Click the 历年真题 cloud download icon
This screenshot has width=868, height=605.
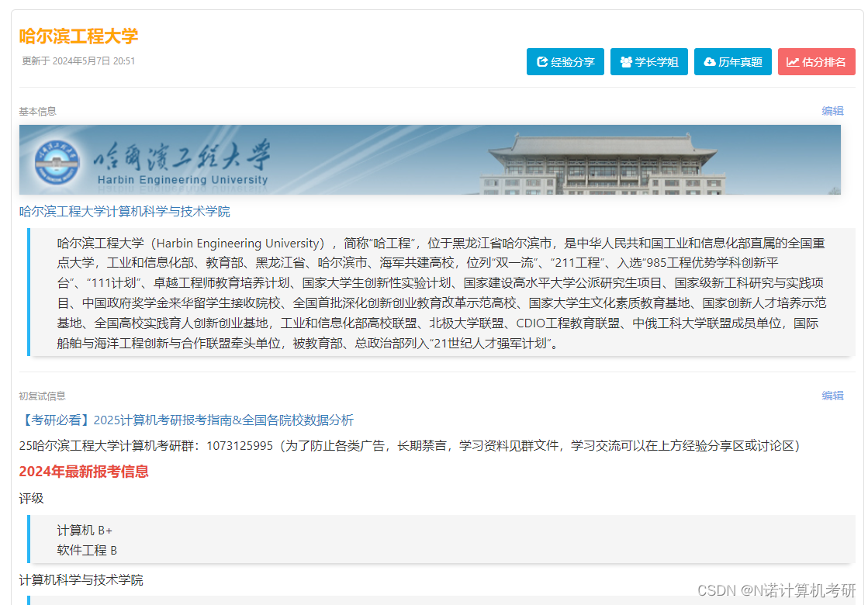[710, 62]
